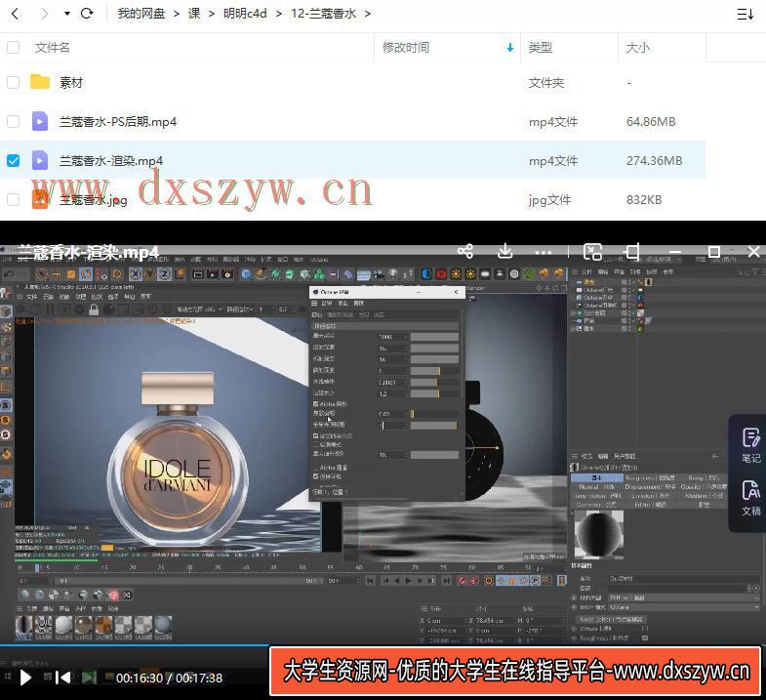The height and width of the screenshot is (700, 766).
Task: Sort by the 修改时间 column header
Action: [406, 48]
